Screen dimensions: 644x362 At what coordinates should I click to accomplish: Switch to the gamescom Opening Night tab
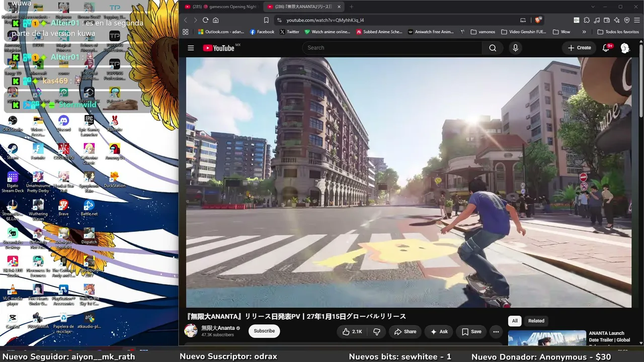pos(220,7)
